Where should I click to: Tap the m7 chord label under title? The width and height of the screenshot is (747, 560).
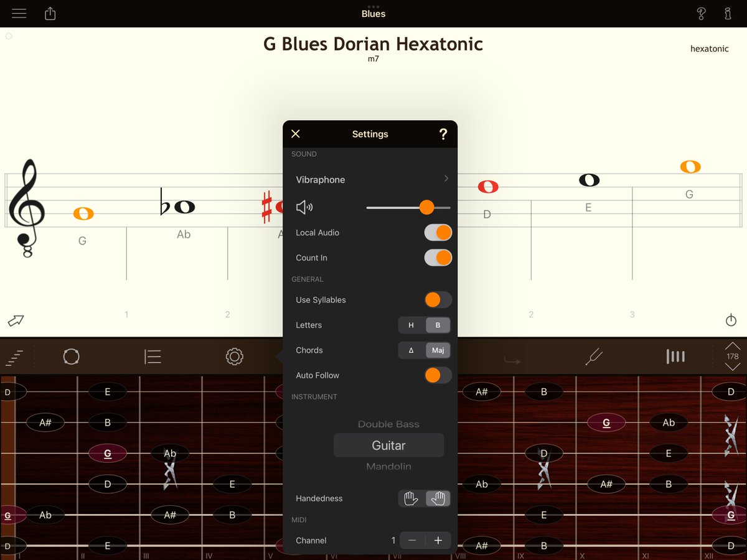coord(374,59)
